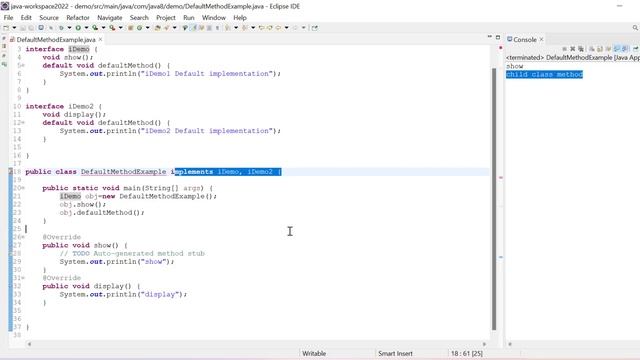Toggle Scroll Lock in the Console toolbar

[600, 49]
